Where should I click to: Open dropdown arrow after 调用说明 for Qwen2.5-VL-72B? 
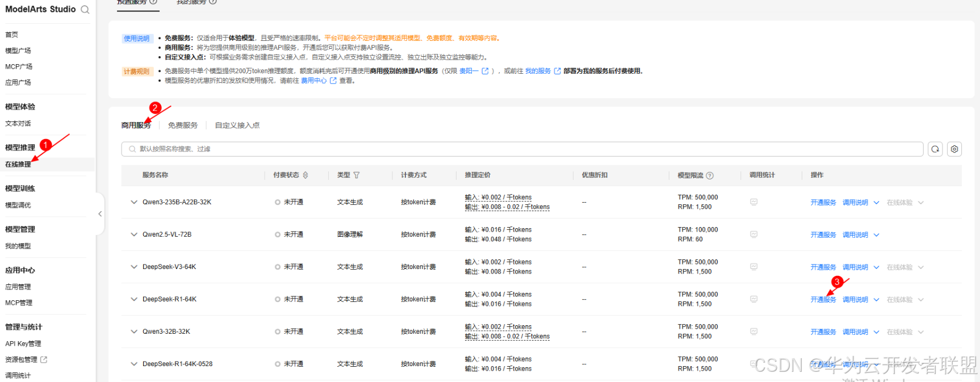click(876, 235)
